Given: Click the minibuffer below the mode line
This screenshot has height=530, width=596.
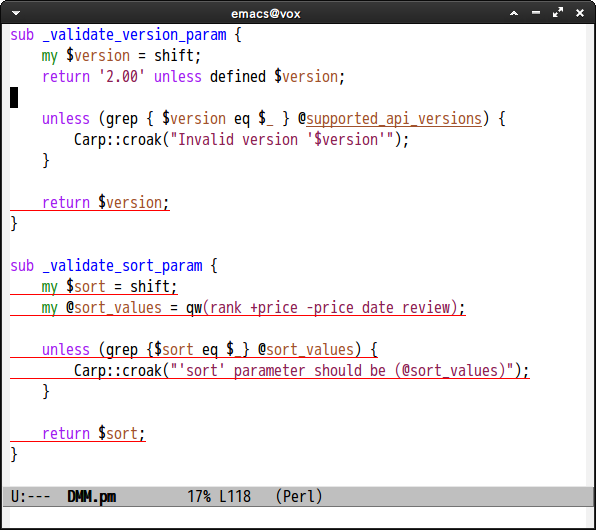Looking at the screenshot, I should (x=298, y=517).
